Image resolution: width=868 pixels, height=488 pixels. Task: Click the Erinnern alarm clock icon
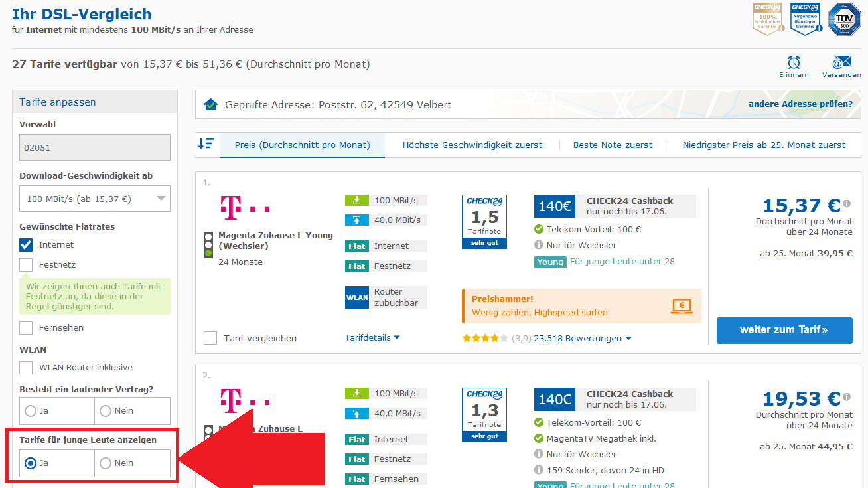pyautogui.click(x=794, y=62)
